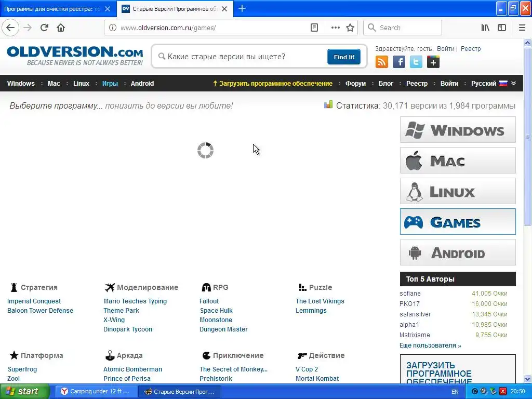Open the Linux item in nav bar
The image size is (532, 399).
coord(81,84)
